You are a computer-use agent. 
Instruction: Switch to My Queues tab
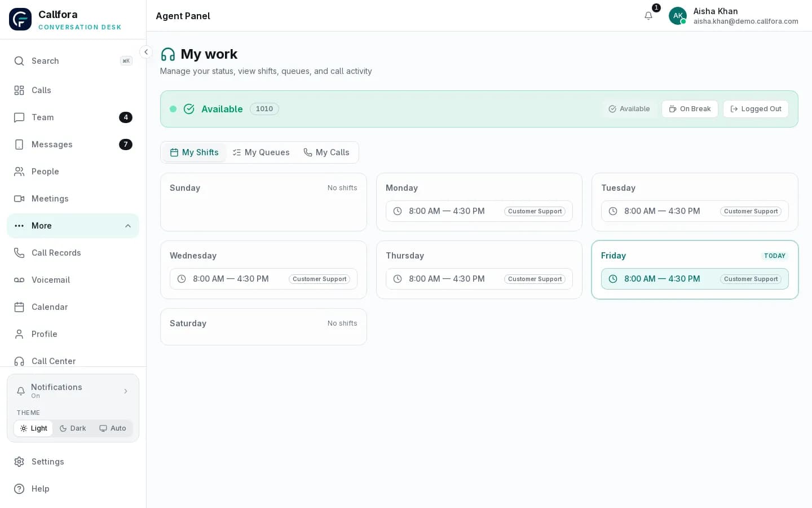click(x=261, y=152)
